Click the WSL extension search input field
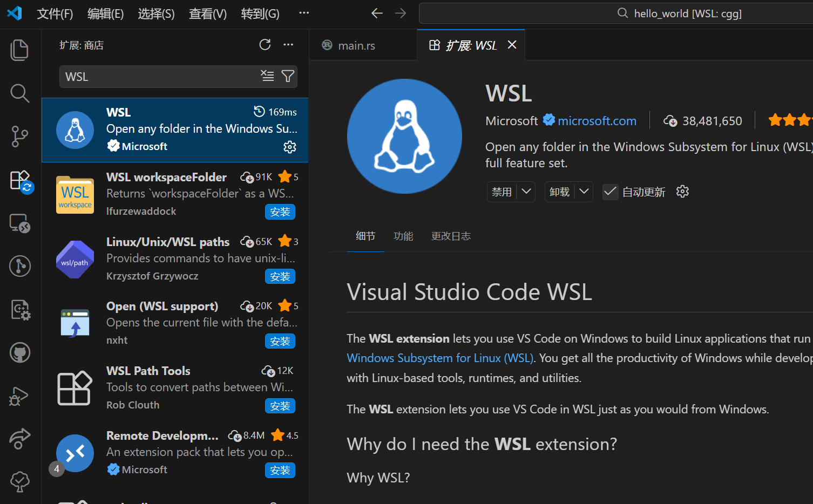Viewport: 813px width, 504px height. (159, 77)
